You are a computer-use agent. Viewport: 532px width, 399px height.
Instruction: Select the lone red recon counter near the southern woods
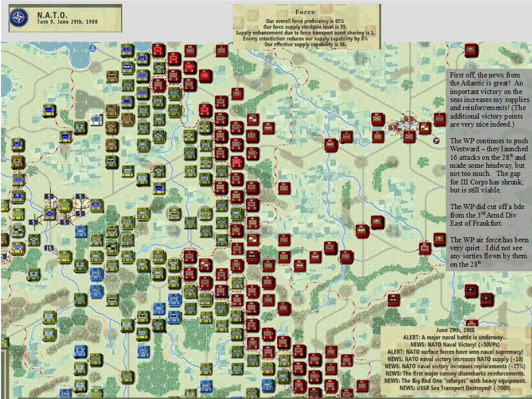tap(393, 300)
